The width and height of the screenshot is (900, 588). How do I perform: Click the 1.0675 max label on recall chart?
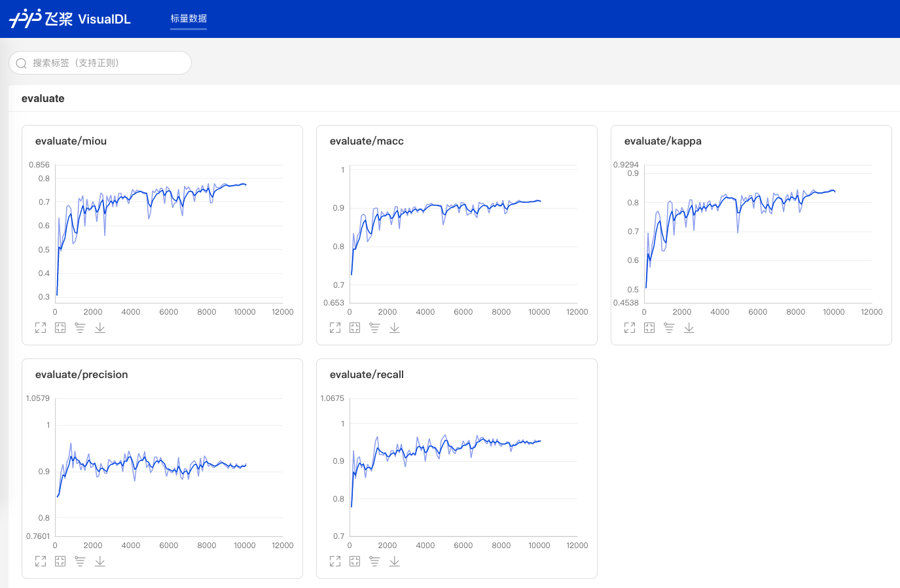point(333,398)
